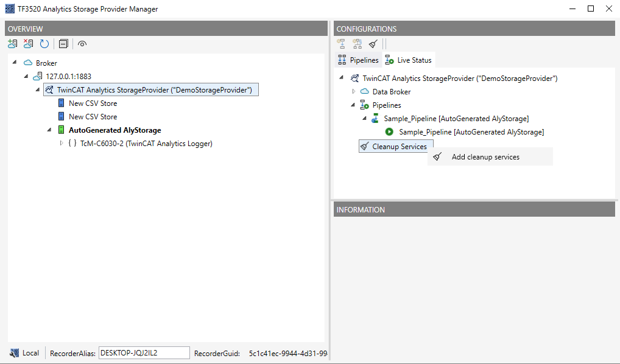The height and width of the screenshot is (364, 620).
Task: Click the broom cleanup icon in Configurations toolbar
Action: 373,44
